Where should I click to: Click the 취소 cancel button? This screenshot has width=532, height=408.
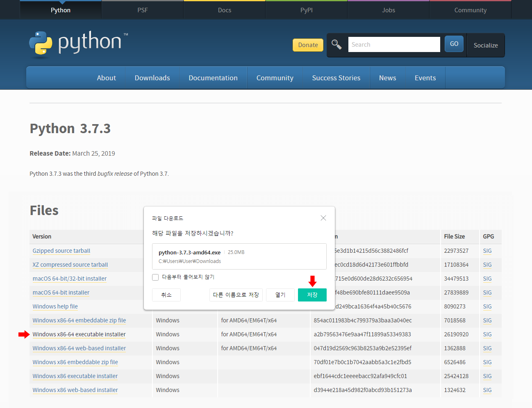coord(166,295)
